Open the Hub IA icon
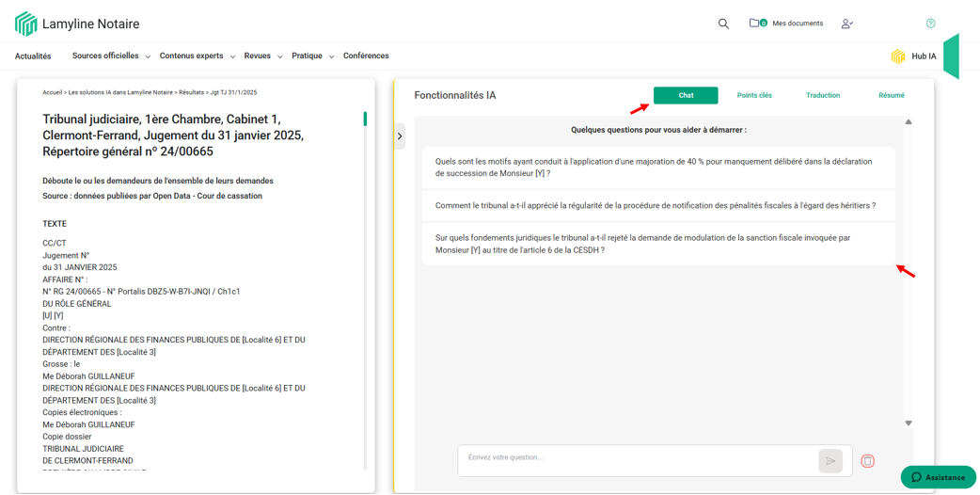980x495 pixels. [x=898, y=56]
